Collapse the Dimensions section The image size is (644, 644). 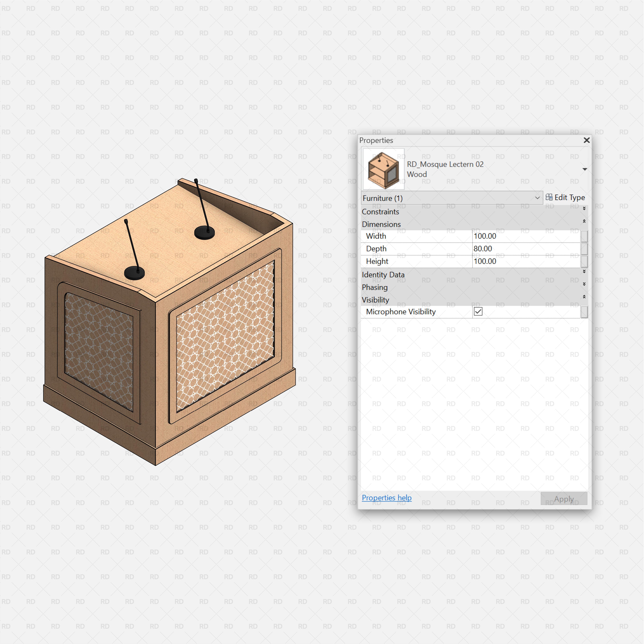tap(584, 221)
